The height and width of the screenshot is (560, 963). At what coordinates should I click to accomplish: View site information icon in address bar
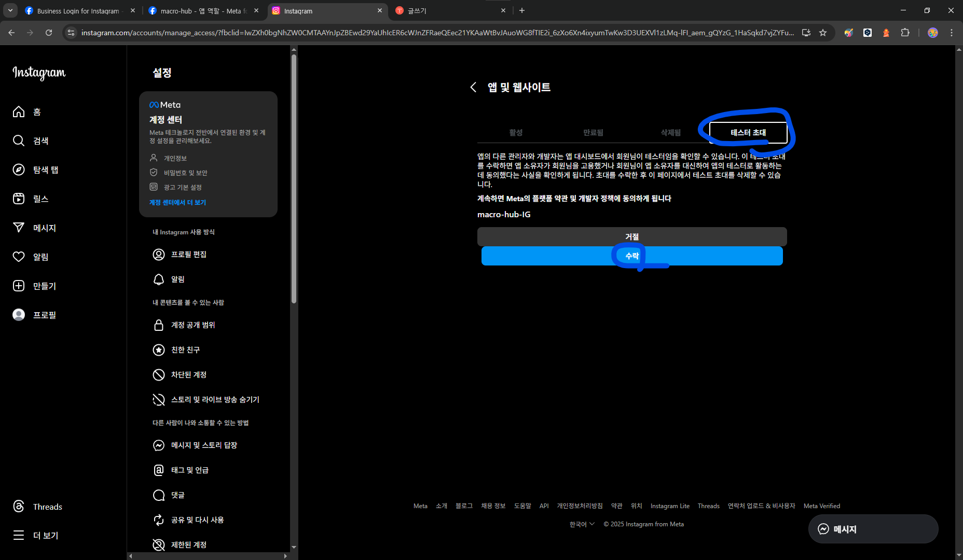[x=71, y=33]
